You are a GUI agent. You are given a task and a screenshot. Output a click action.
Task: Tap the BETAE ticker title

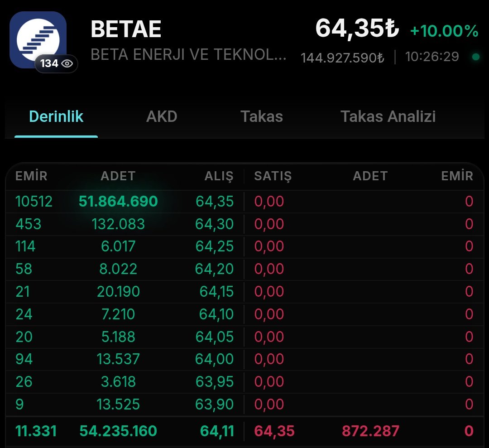coord(126,29)
